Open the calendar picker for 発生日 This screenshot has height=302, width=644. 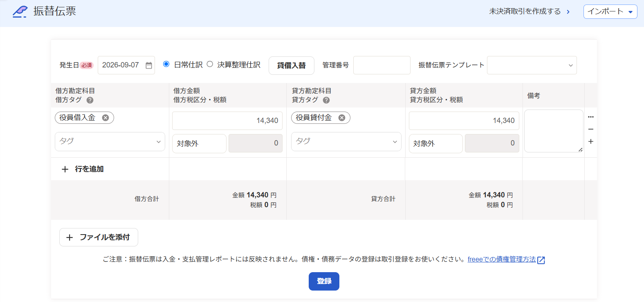[x=149, y=65]
